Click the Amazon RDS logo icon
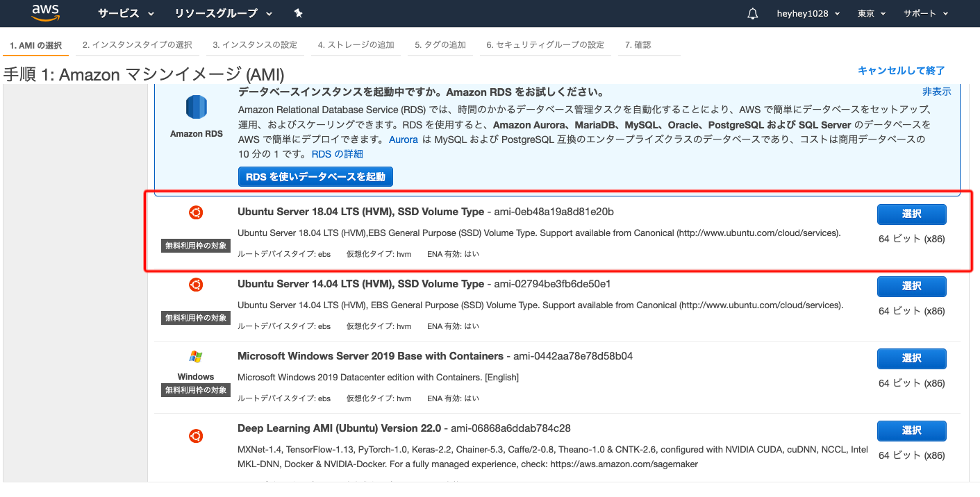 coord(197,108)
